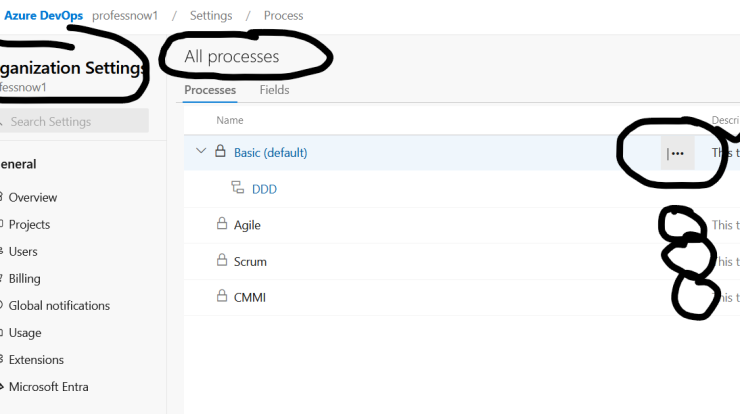This screenshot has height=414, width=740.
Task: Open Billing in the settings sidebar
Action: tap(24, 279)
